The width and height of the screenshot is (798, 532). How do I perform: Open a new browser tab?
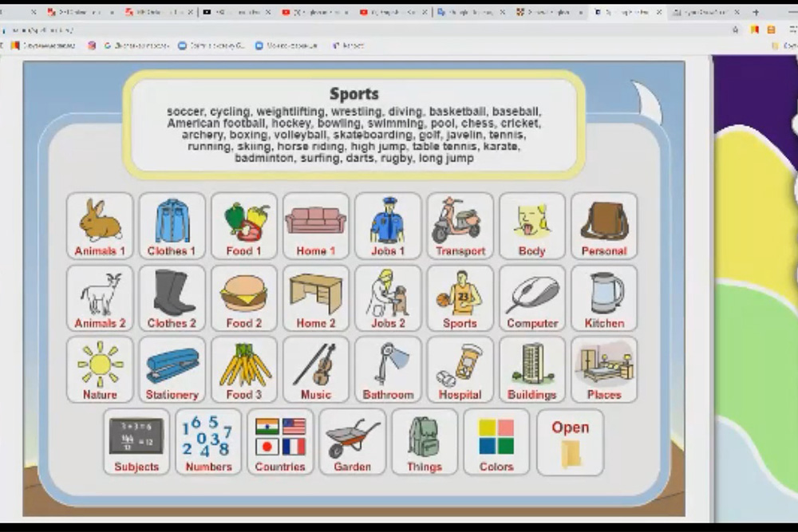[x=756, y=12]
